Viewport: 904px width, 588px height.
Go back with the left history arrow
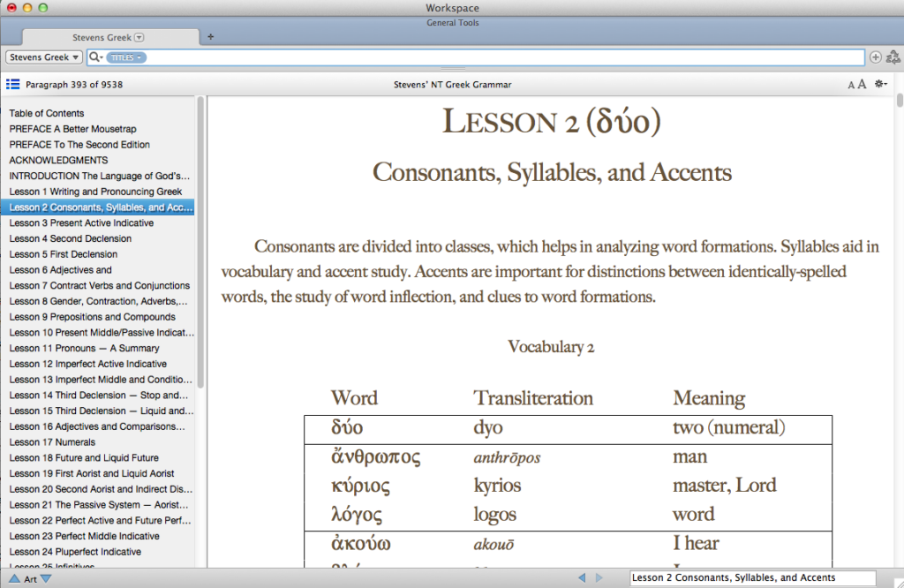[582, 577]
